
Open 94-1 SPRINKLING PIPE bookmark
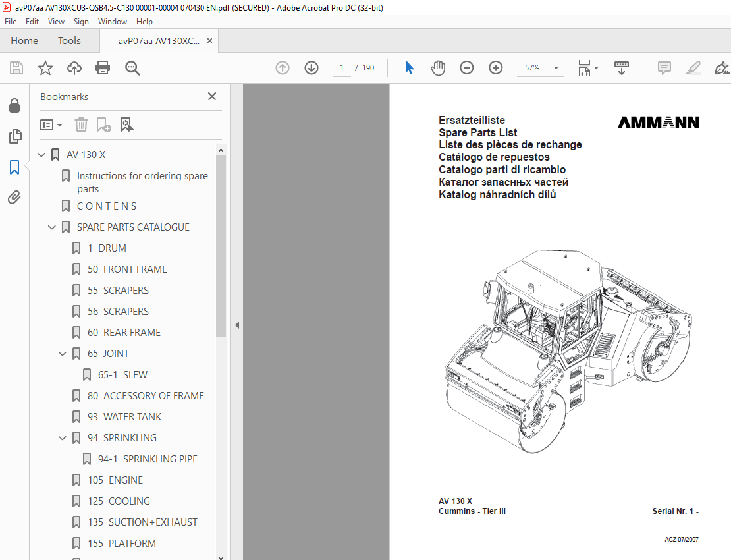pyautogui.click(x=148, y=459)
